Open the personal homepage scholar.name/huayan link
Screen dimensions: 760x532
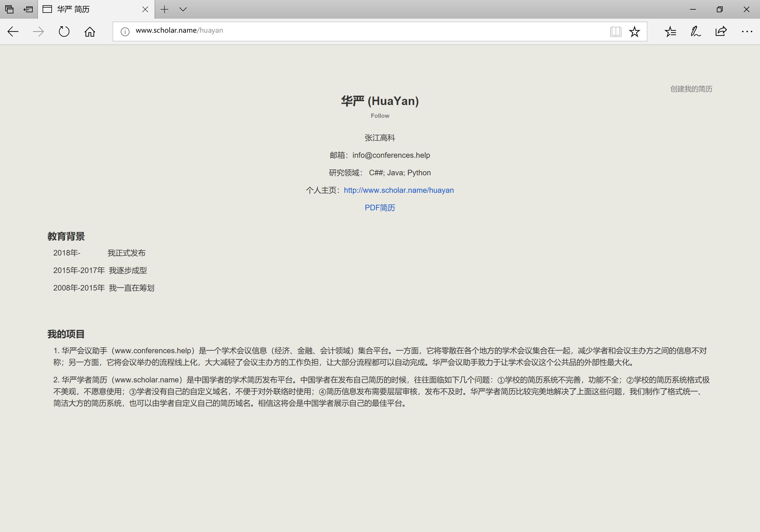click(x=399, y=190)
